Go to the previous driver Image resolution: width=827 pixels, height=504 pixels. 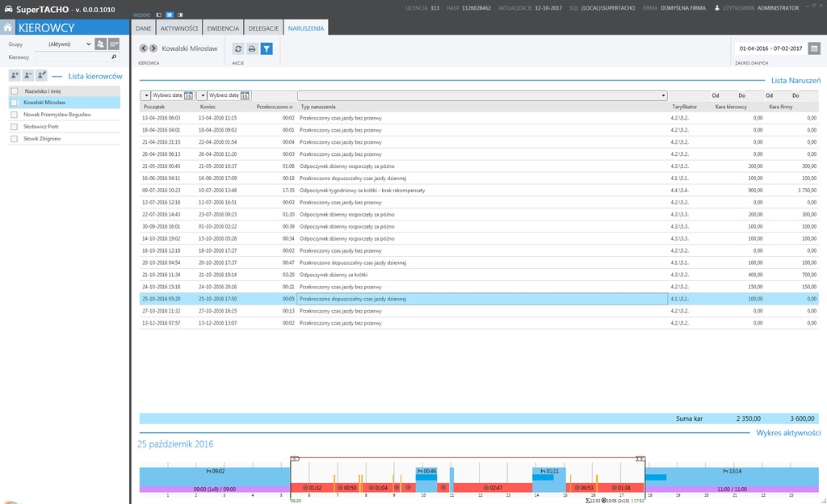coord(144,48)
